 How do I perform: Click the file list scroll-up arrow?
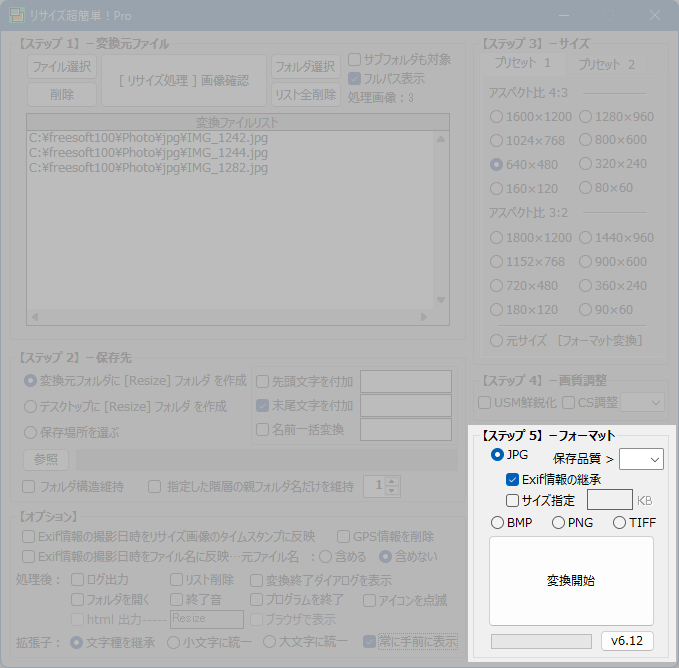(440, 138)
